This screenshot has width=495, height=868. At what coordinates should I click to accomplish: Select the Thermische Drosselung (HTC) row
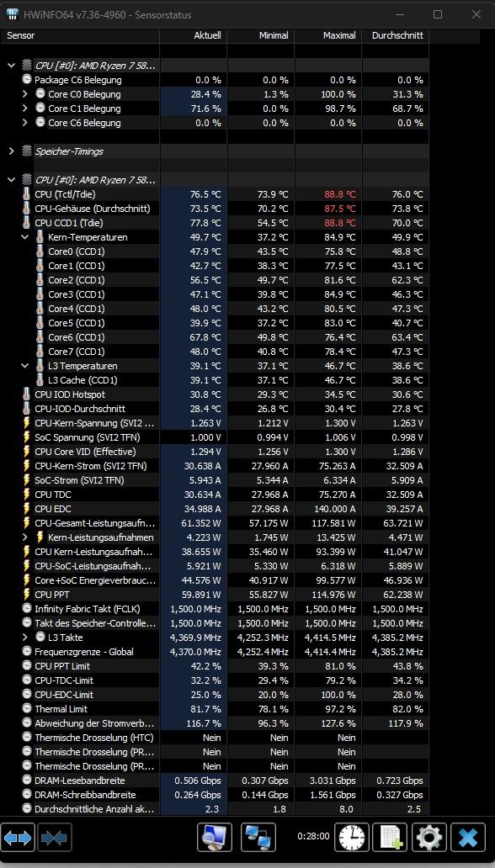click(215, 738)
